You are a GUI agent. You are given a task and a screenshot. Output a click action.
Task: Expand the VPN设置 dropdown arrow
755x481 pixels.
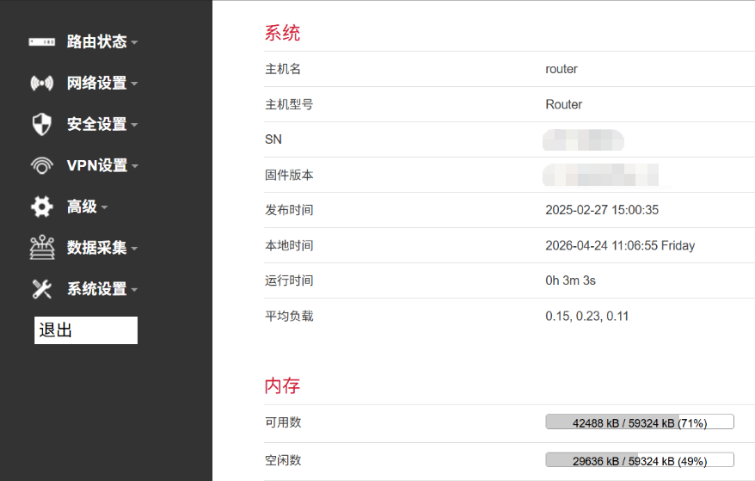(x=135, y=166)
